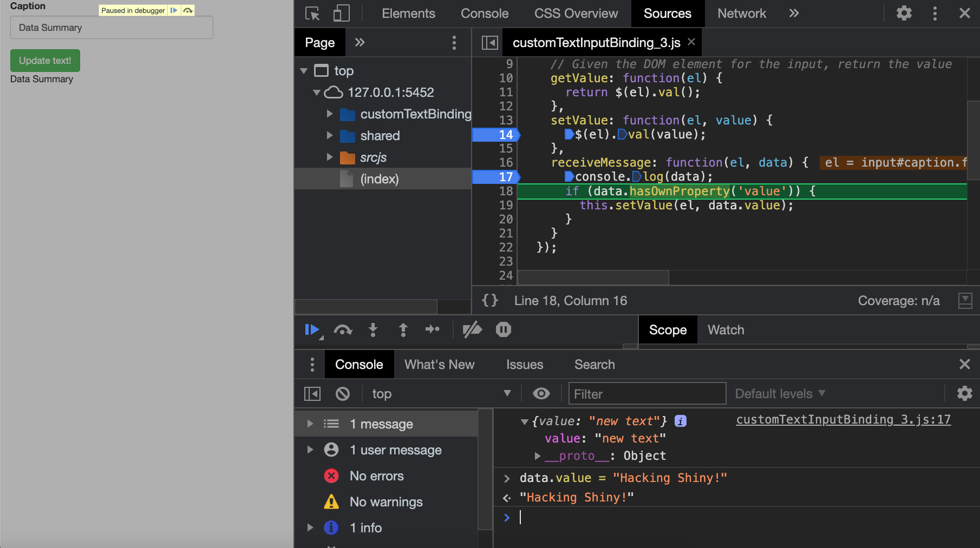The image size is (980, 548).
Task: Toggle the console sidebar
Action: [x=312, y=394]
